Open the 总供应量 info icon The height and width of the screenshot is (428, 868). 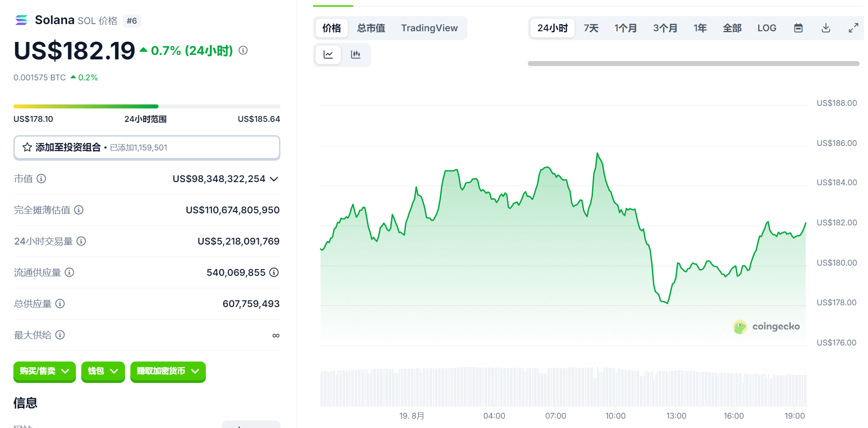60,303
